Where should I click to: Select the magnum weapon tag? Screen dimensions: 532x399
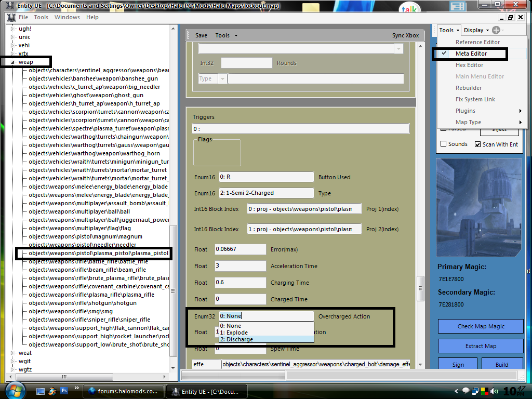(x=86, y=236)
